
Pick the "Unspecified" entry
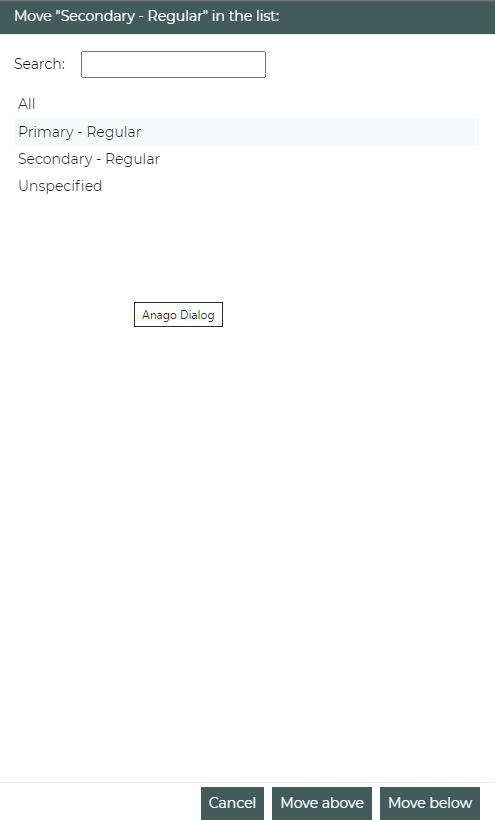coord(246,186)
